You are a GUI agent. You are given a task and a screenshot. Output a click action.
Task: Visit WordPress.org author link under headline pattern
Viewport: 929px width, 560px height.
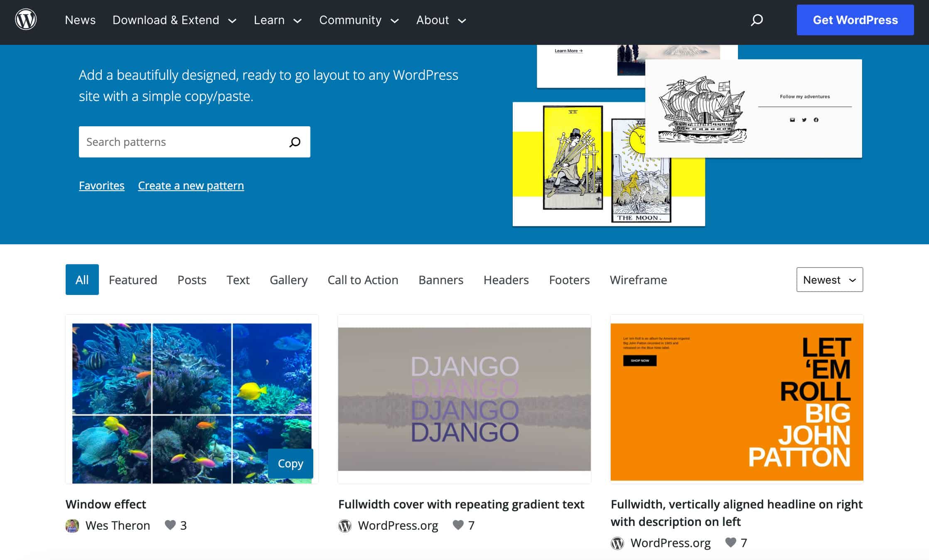click(x=671, y=543)
